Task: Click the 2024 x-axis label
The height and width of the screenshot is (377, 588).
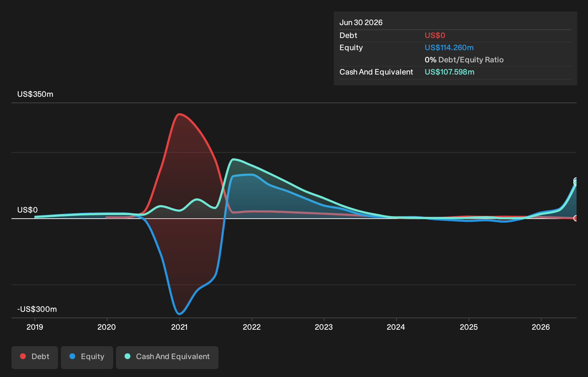Action: pos(396,327)
